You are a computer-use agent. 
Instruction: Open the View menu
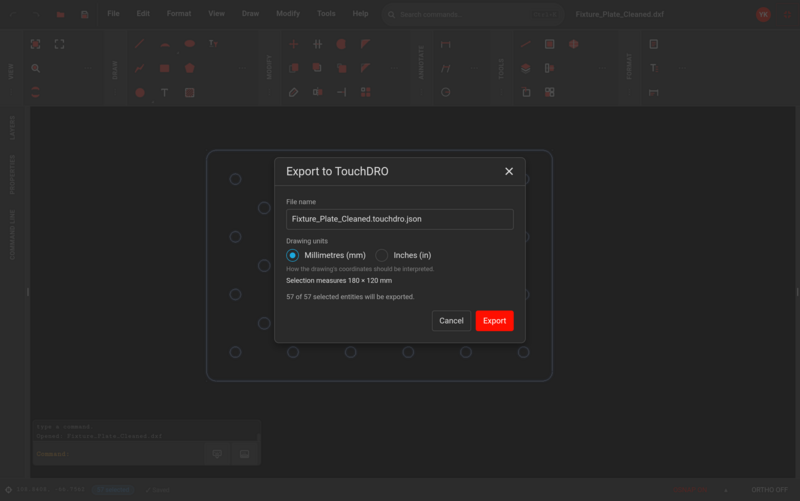click(x=216, y=14)
